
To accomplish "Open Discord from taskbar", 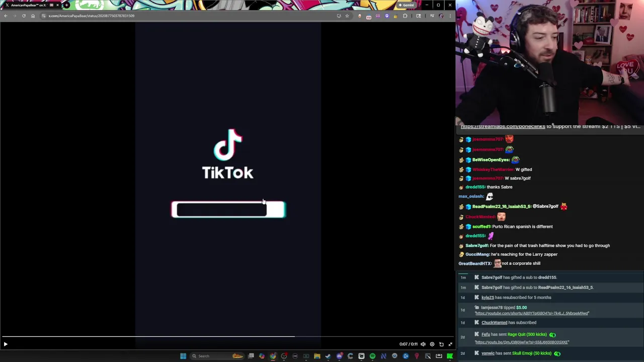I will (339, 356).
